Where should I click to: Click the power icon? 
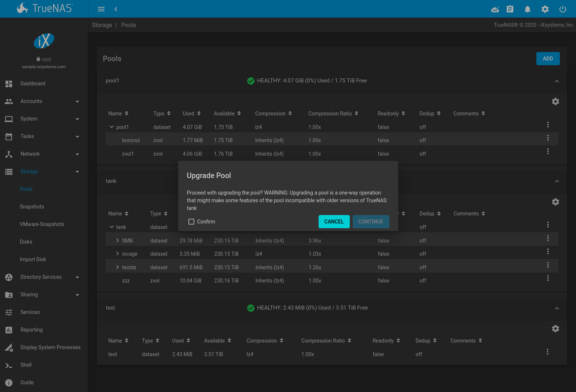point(563,9)
